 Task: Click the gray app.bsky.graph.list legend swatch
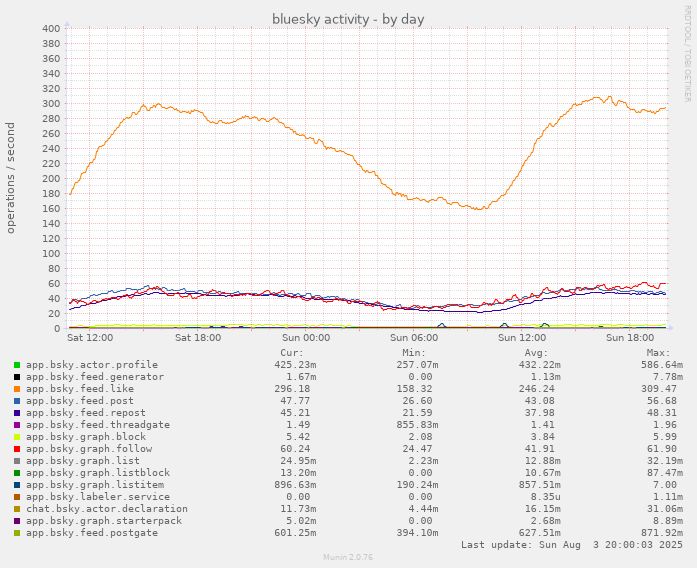(17, 461)
